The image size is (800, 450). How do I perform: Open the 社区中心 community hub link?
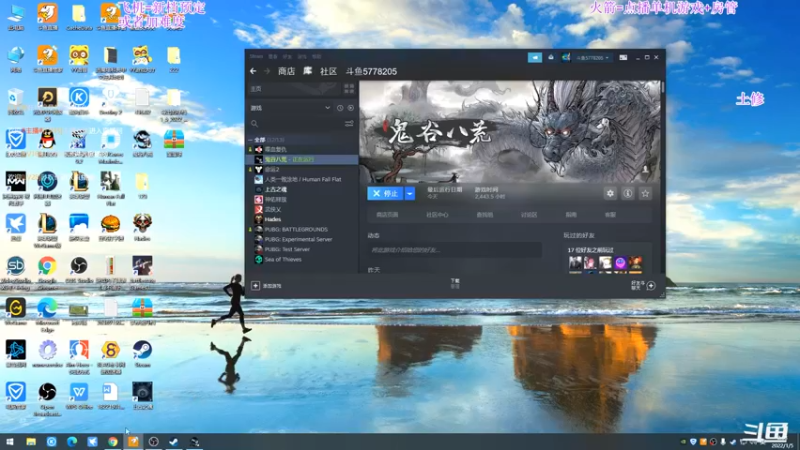point(437,215)
